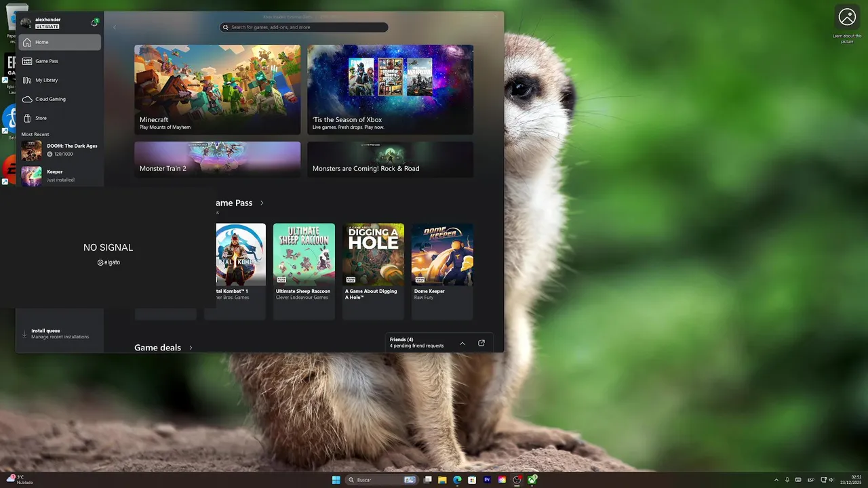This screenshot has width=868, height=488.
Task: Go back using the back arrow
Action: pos(115,27)
